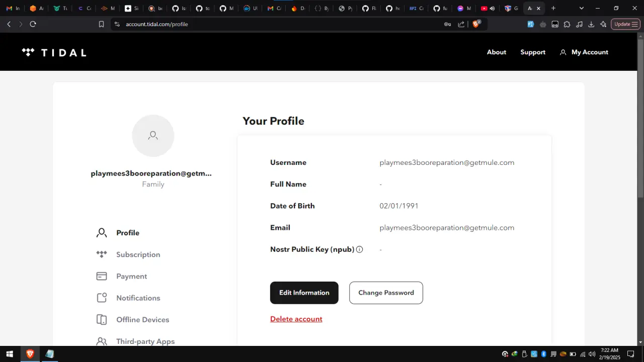The width and height of the screenshot is (644, 362).
Task: Click the Subscription TIDAL-dots icon
Action: [x=102, y=254]
